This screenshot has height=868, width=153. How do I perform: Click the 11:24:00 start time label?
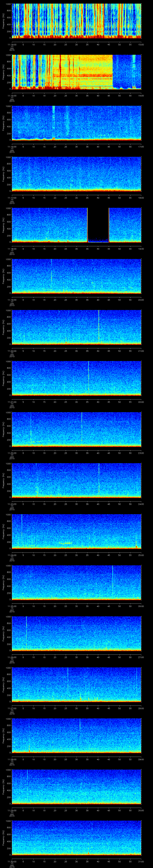[12, 555]
